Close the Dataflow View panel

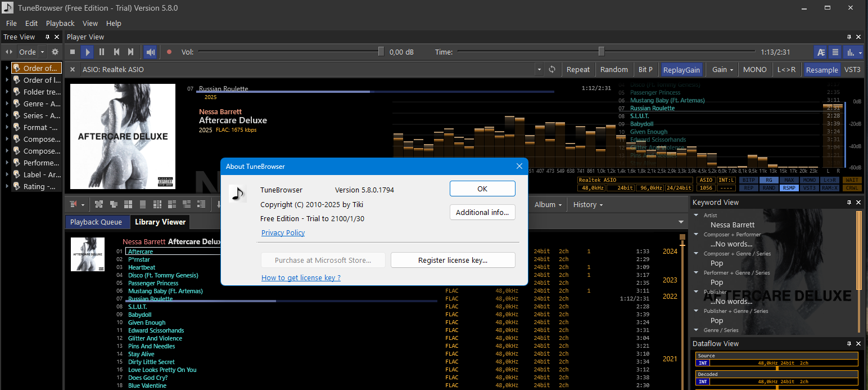pyautogui.click(x=858, y=343)
